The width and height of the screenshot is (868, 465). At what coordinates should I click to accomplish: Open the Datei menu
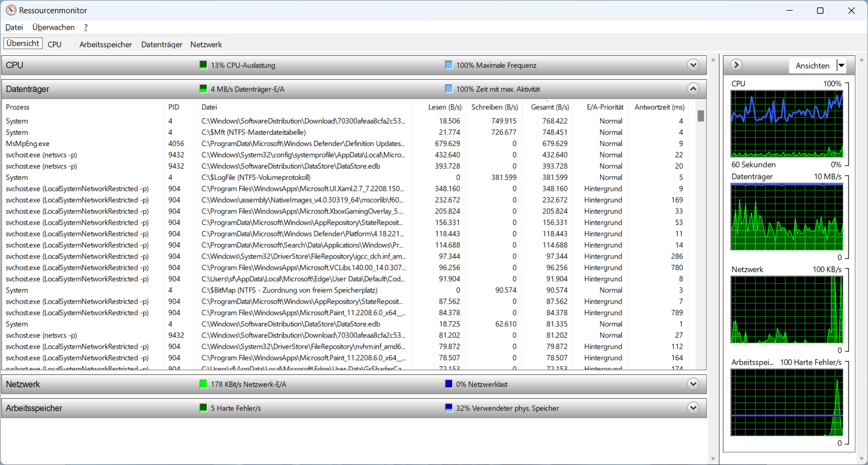click(x=14, y=27)
